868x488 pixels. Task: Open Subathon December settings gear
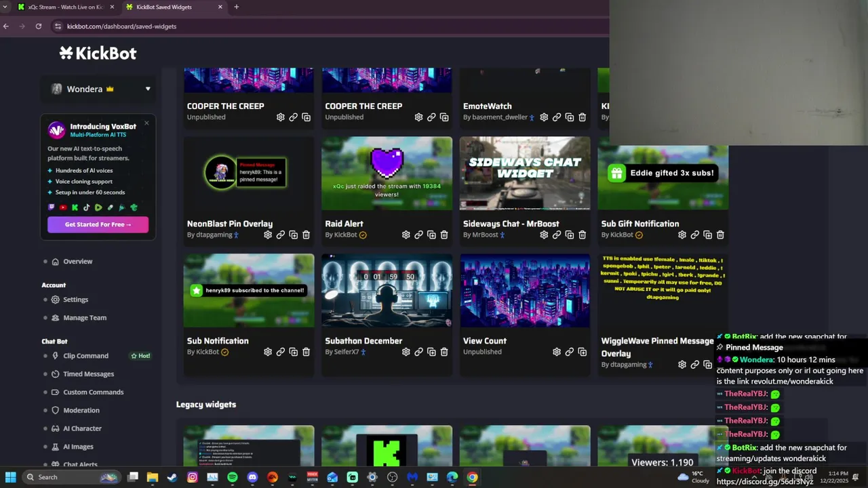(x=406, y=352)
